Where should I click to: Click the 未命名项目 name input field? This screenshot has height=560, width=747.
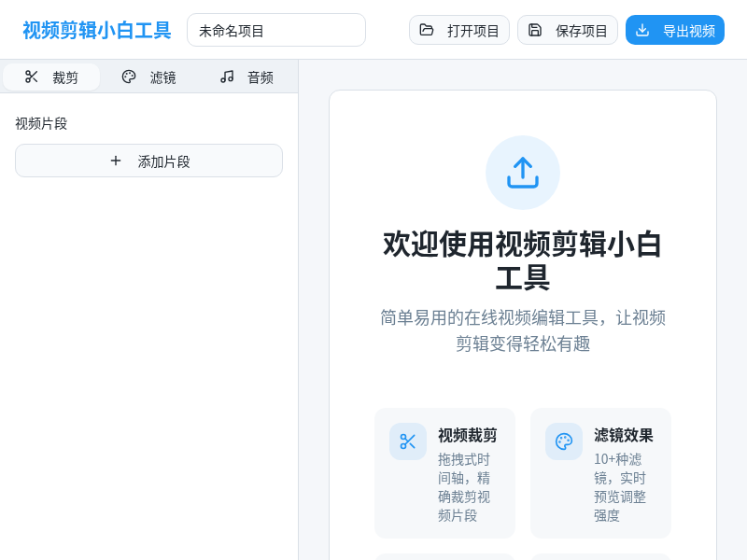click(x=276, y=30)
